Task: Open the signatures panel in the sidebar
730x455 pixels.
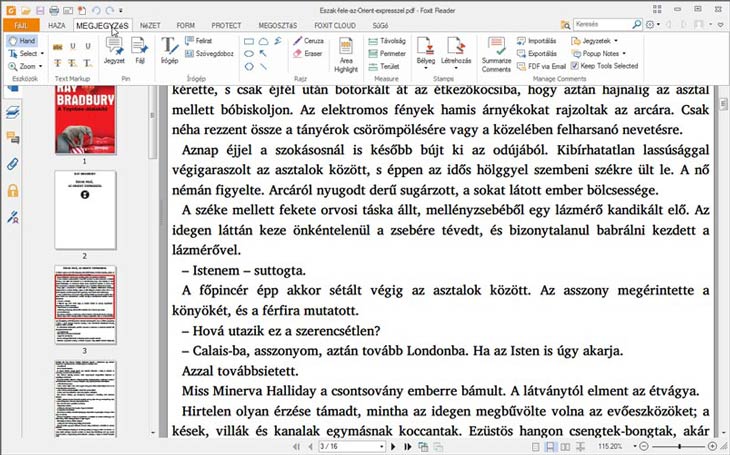Action: point(13,217)
